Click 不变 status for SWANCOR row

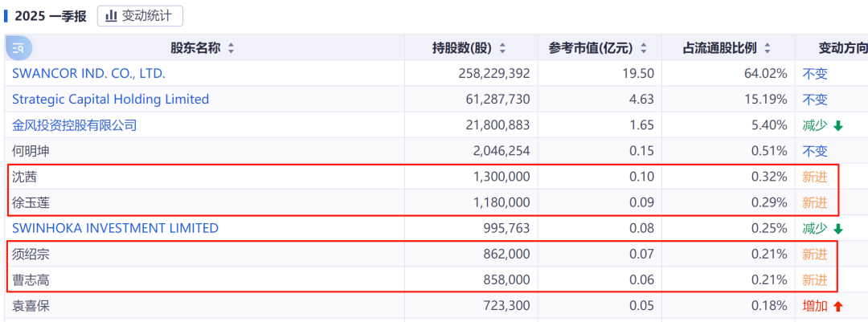click(815, 74)
